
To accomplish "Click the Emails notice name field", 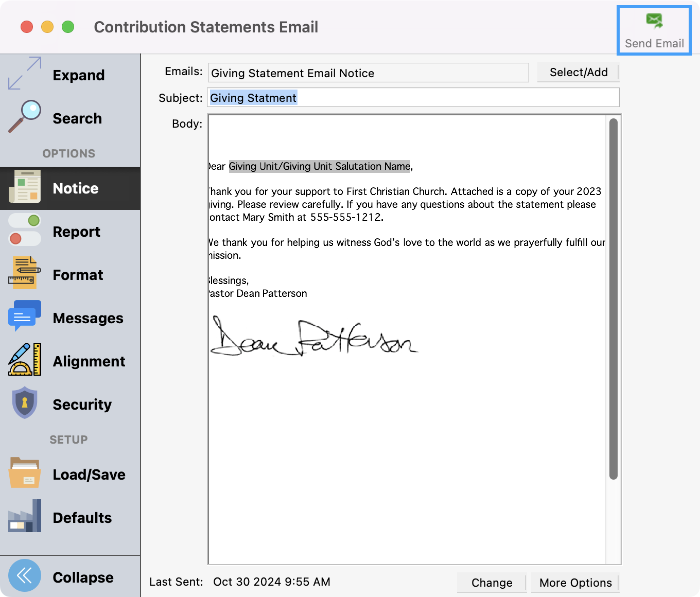I will [x=368, y=73].
